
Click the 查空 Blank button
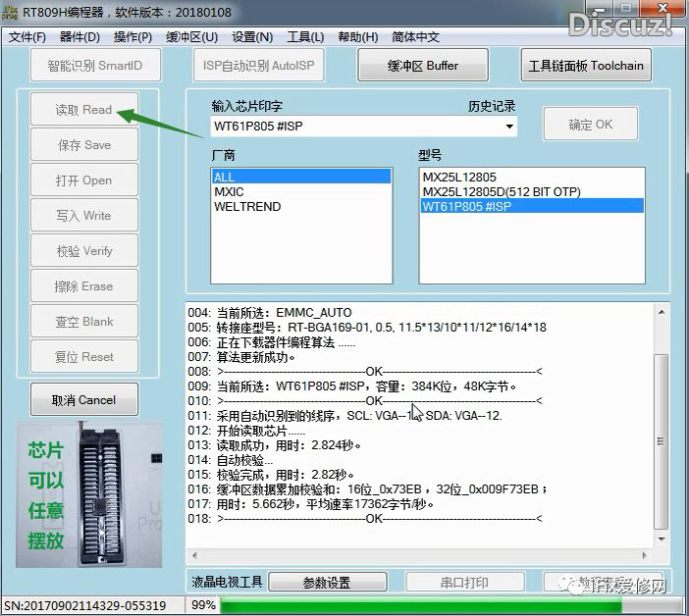(x=84, y=322)
